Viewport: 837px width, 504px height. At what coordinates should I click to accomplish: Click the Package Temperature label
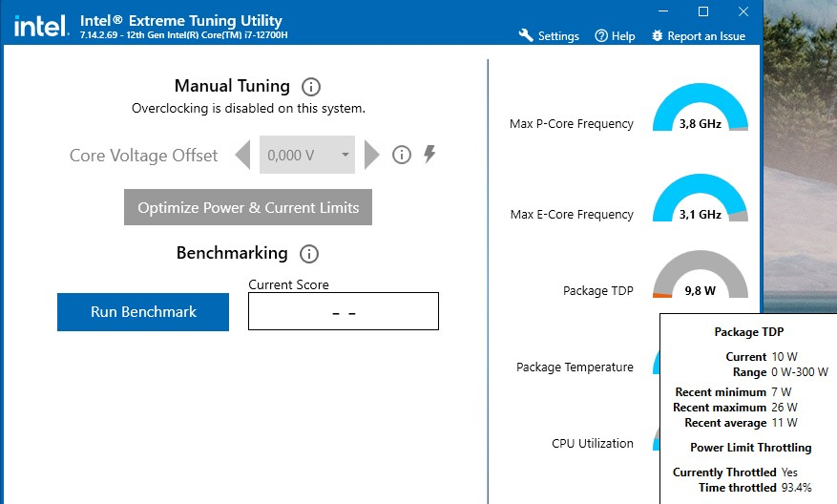575,367
